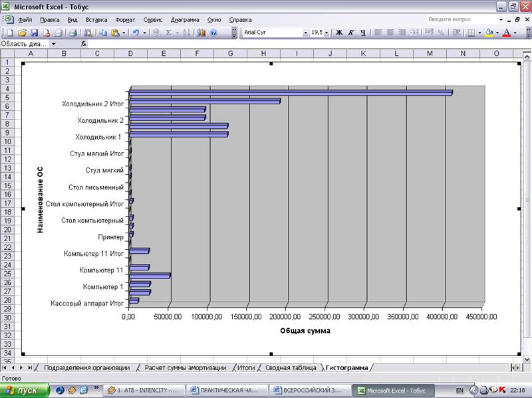532x398 pixels.
Task: Toggle underline (Ч) formatting
Action: tap(363, 32)
